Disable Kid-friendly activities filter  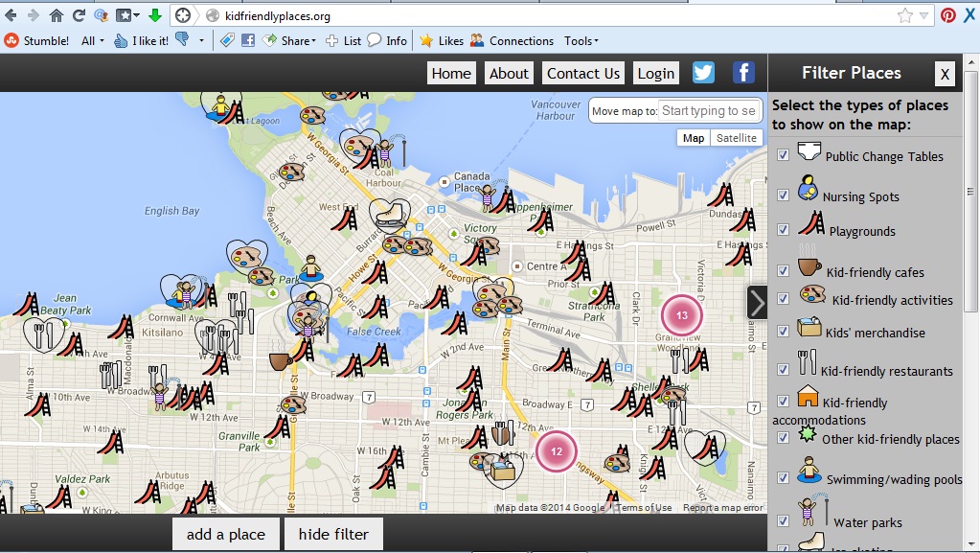783,298
